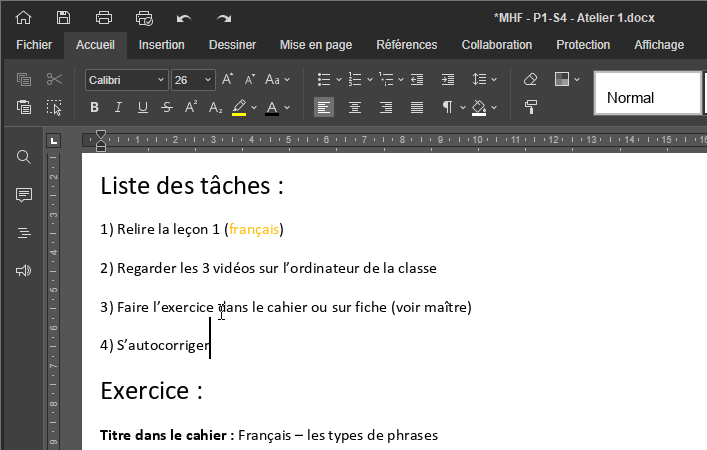This screenshot has height=450, width=707.
Task: Apply yellow highlight color
Action: pos(239,107)
